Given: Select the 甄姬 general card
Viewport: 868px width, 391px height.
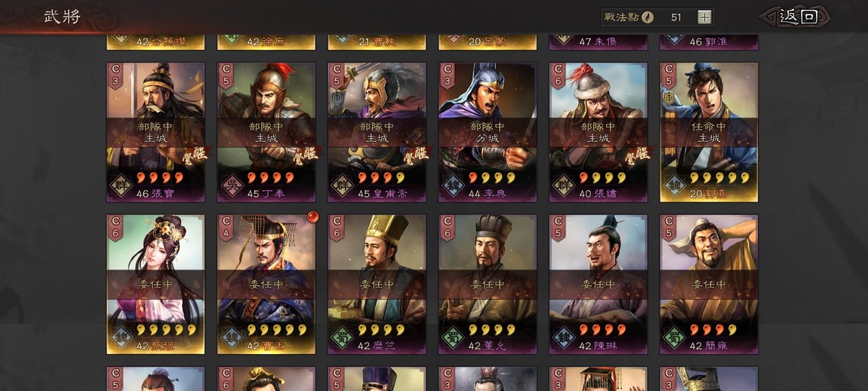Looking at the screenshot, I should point(155,285).
